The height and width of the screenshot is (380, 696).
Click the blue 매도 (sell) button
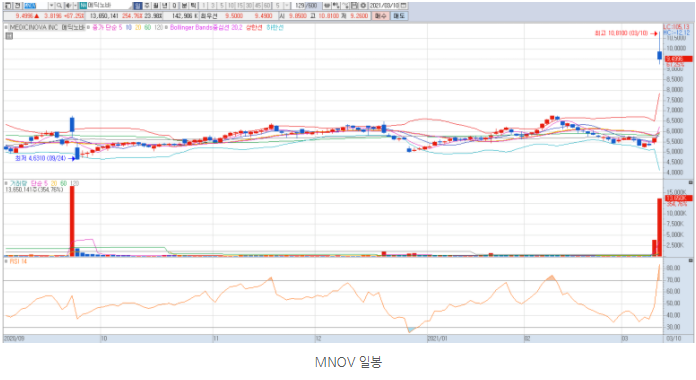[x=399, y=16]
